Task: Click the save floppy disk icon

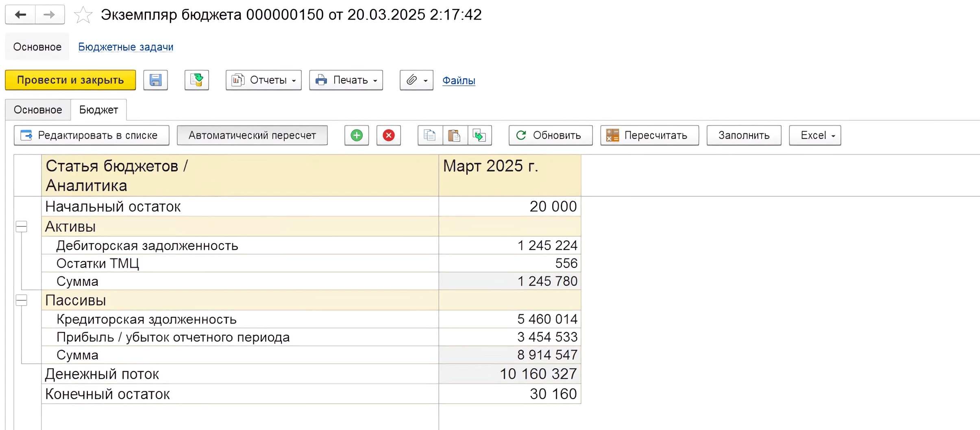Action: pyautogui.click(x=156, y=80)
